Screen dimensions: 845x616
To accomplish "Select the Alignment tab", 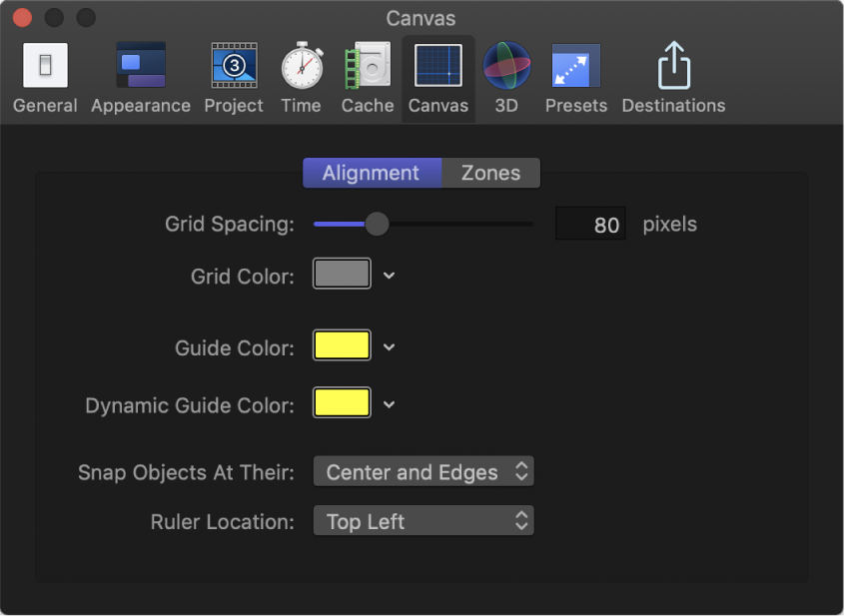I will [372, 173].
